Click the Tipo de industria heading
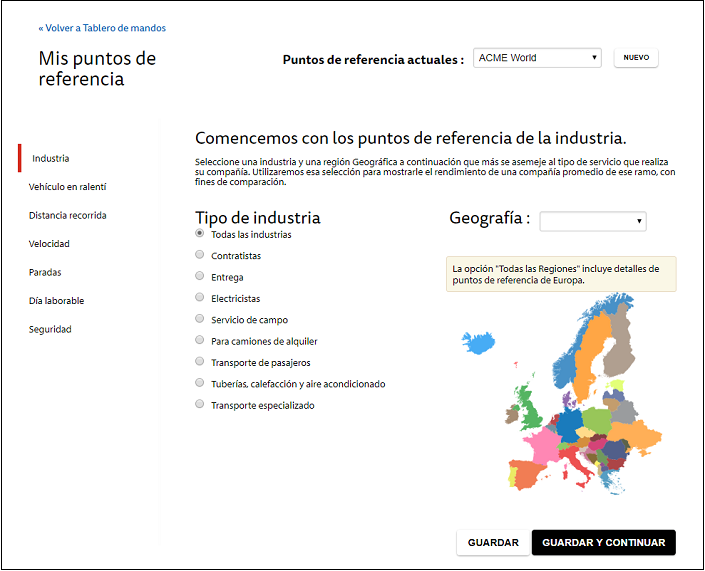 [x=258, y=218]
